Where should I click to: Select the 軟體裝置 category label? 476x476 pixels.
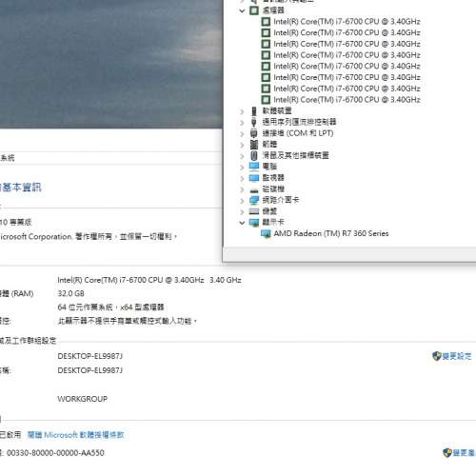[x=277, y=110]
